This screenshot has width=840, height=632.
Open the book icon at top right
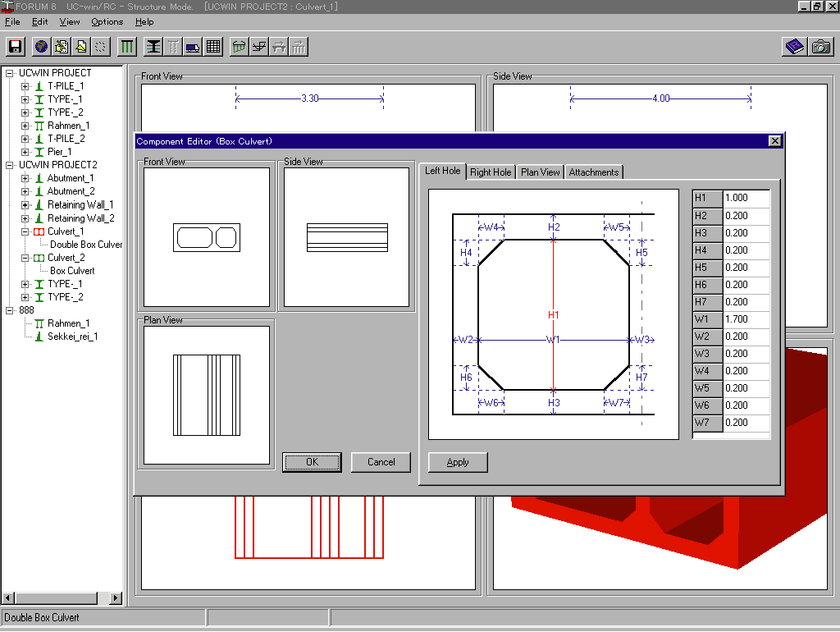(x=794, y=47)
